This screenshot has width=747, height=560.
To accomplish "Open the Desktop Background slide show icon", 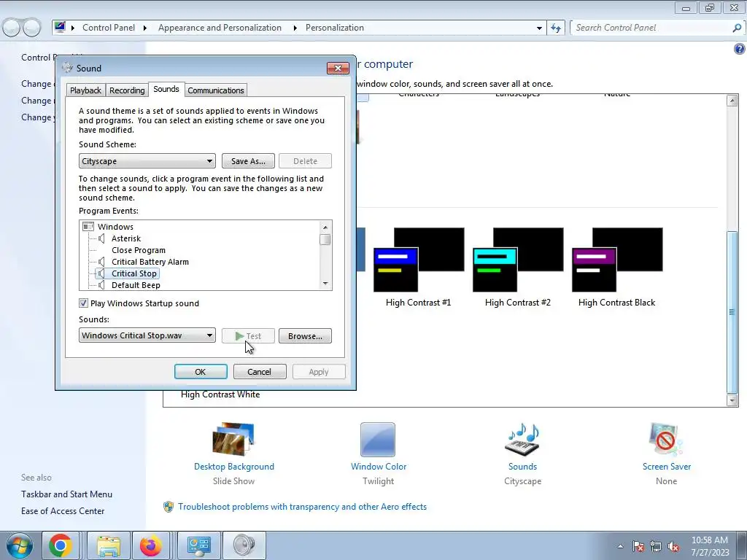I will click(x=233, y=440).
